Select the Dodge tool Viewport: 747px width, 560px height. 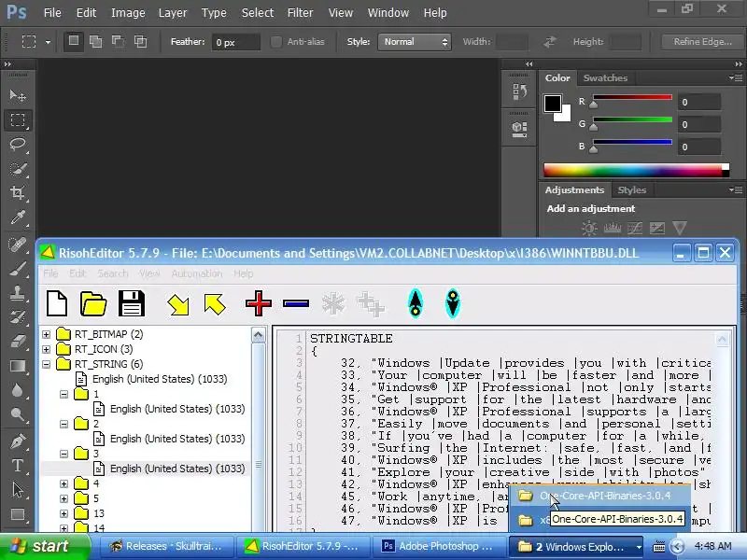[x=18, y=414]
